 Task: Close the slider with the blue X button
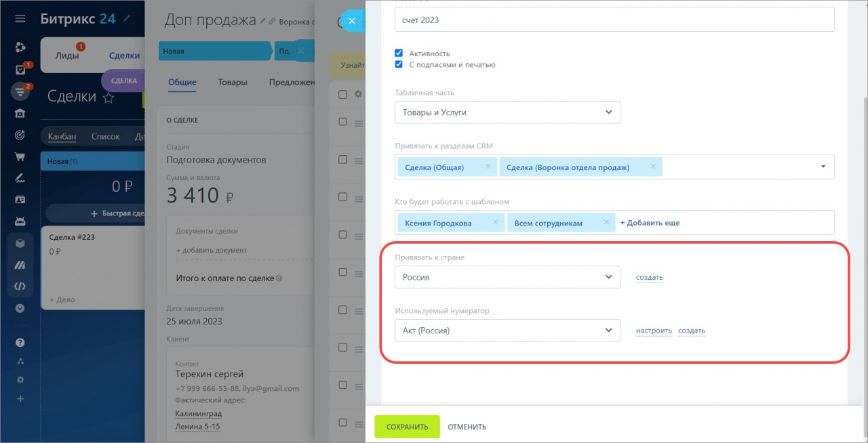pos(351,21)
